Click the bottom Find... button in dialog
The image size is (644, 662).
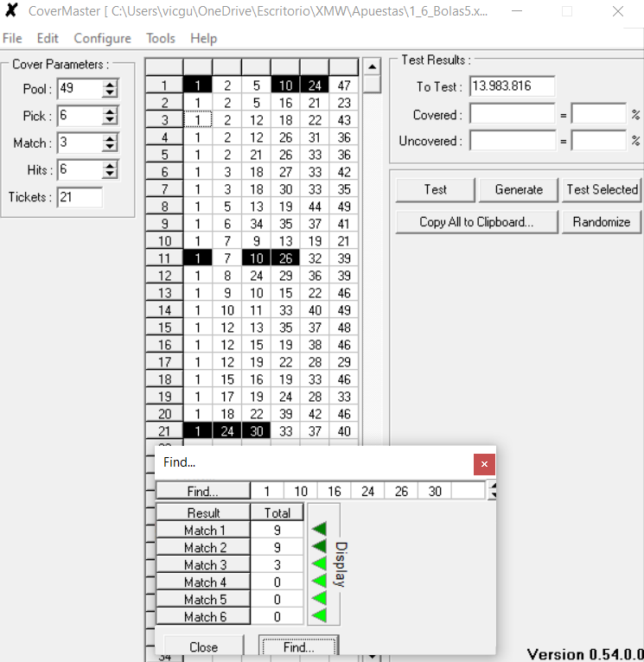pos(298,646)
